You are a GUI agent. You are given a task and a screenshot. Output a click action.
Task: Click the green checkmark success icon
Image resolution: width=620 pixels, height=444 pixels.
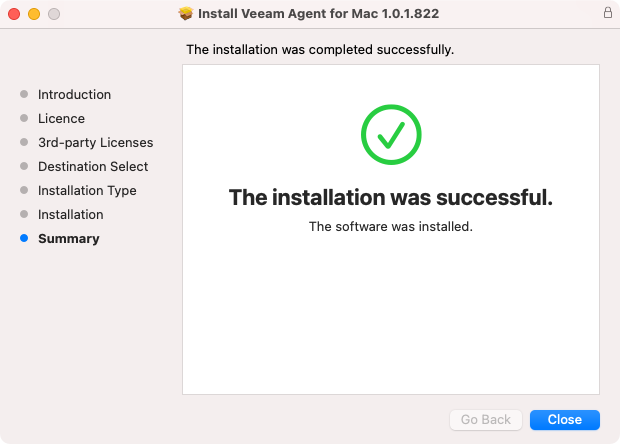point(390,135)
